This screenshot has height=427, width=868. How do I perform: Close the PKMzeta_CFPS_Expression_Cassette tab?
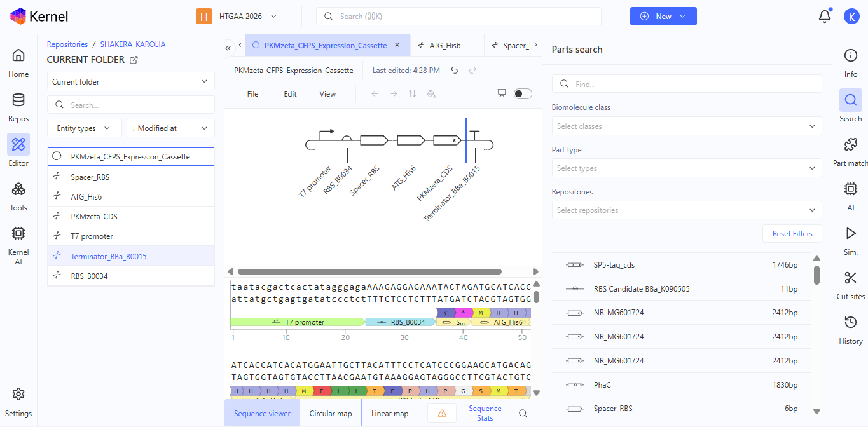pyautogui.click(x=397, y=45)
